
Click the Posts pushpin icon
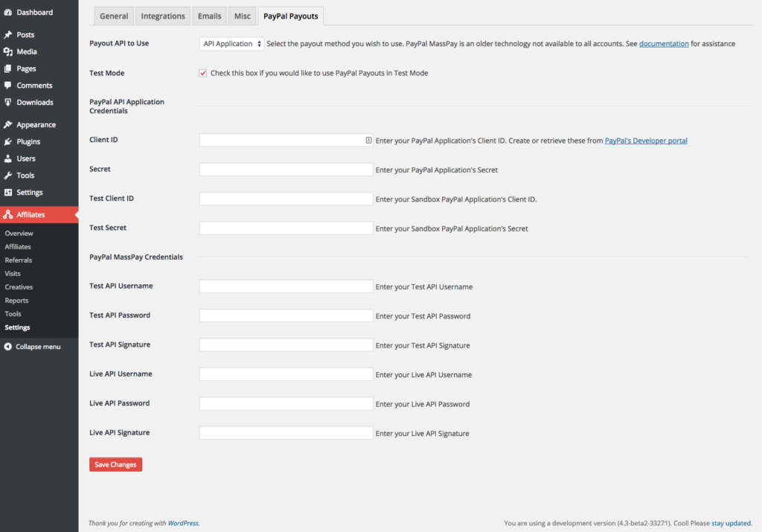pyautogui.click(x=7, y=34)
